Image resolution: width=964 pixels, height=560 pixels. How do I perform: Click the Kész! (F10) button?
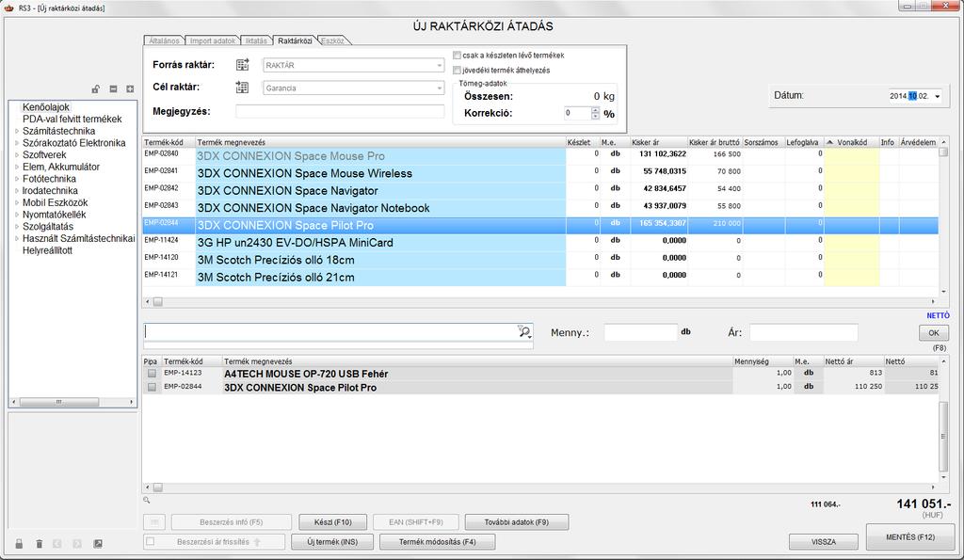(x=332, y=522)
